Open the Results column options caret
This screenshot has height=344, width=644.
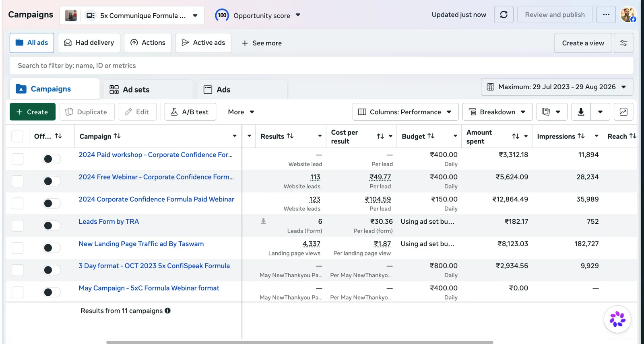click(320, 136)
